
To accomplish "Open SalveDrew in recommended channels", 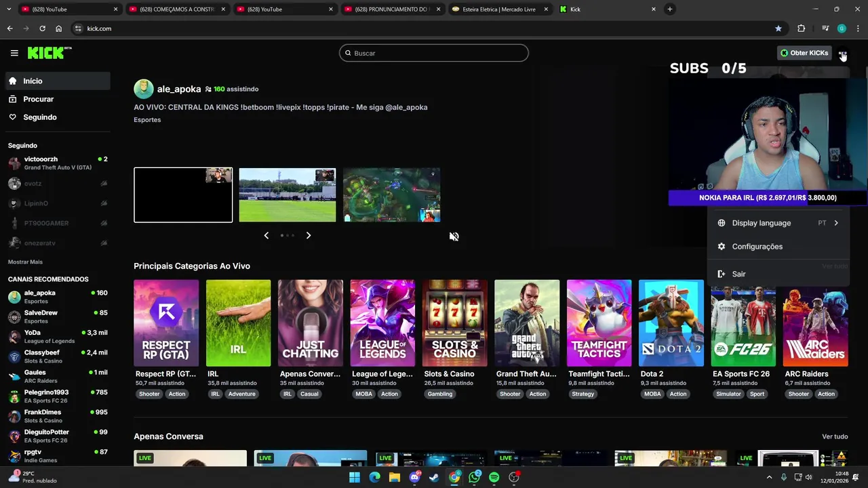I will [x=58, y=317].
